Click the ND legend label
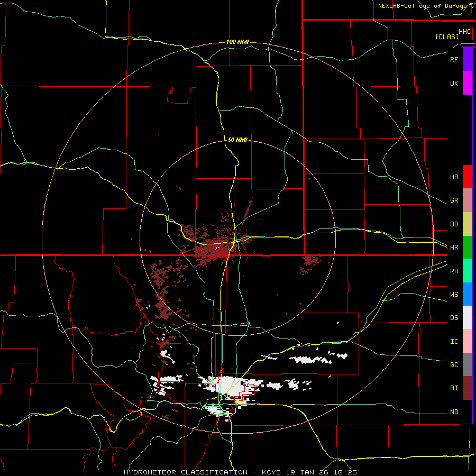 (x=454, y=411)
